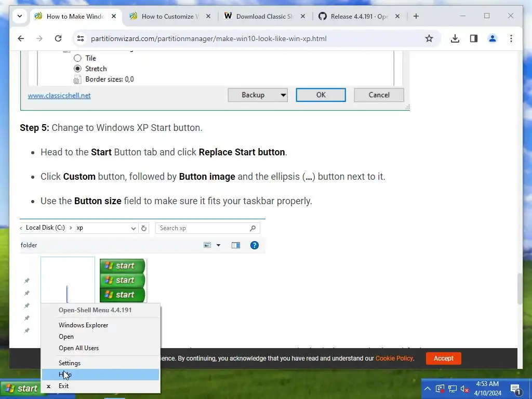Screen dimensions: 532x399
Task: Show hidden tray icons chevron
Action: coord(428,389)
